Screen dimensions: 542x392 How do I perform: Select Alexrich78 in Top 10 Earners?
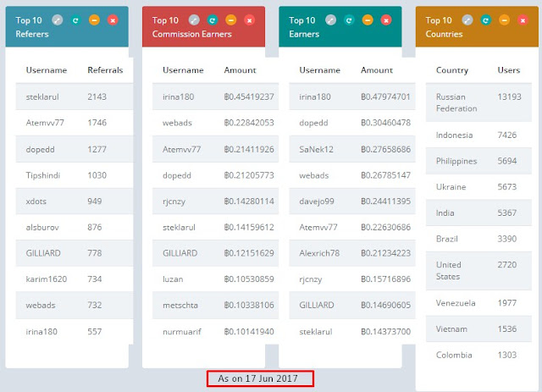click(x=319, y=253)
